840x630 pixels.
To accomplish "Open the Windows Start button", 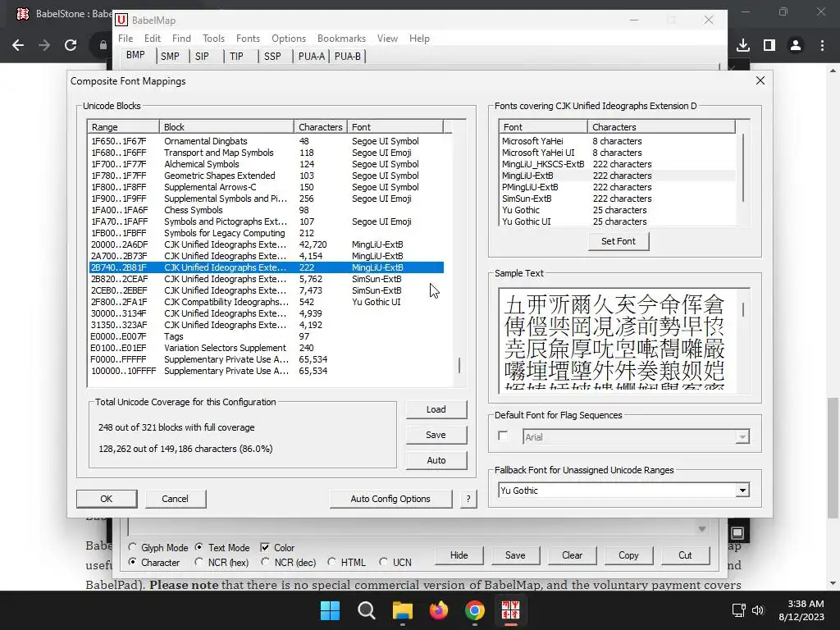I will coord(330,610).
